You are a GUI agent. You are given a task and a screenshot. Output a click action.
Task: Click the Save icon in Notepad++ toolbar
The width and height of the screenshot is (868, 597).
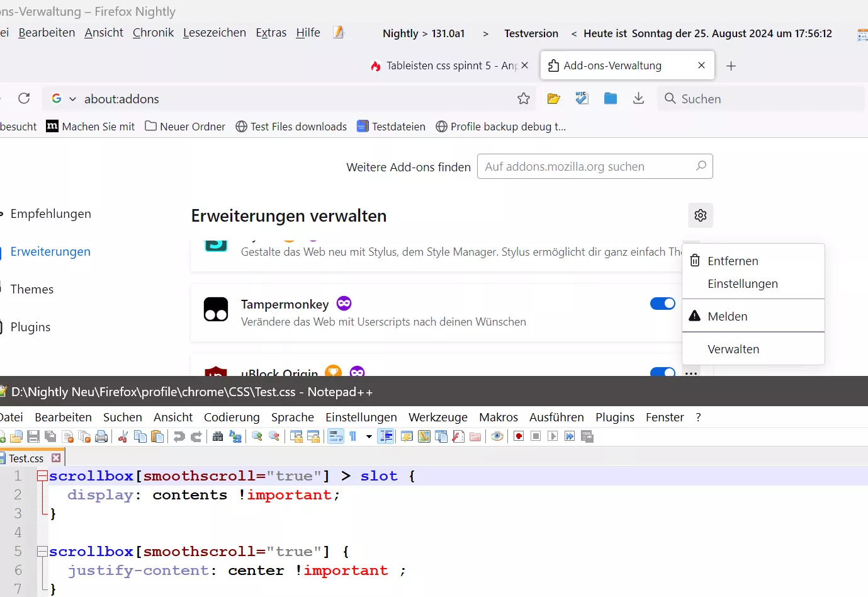click(x=33, y=436)
